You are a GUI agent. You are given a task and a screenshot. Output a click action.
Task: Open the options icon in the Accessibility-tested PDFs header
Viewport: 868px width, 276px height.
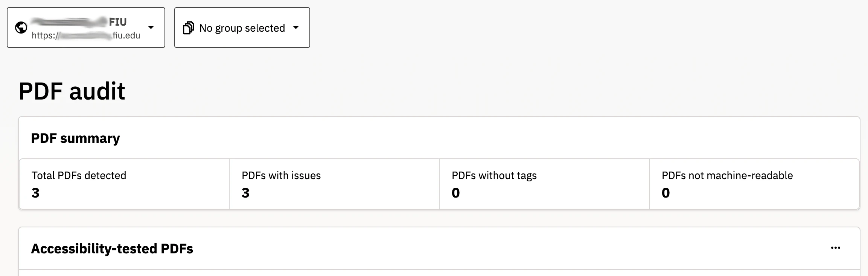coord(836,247)
